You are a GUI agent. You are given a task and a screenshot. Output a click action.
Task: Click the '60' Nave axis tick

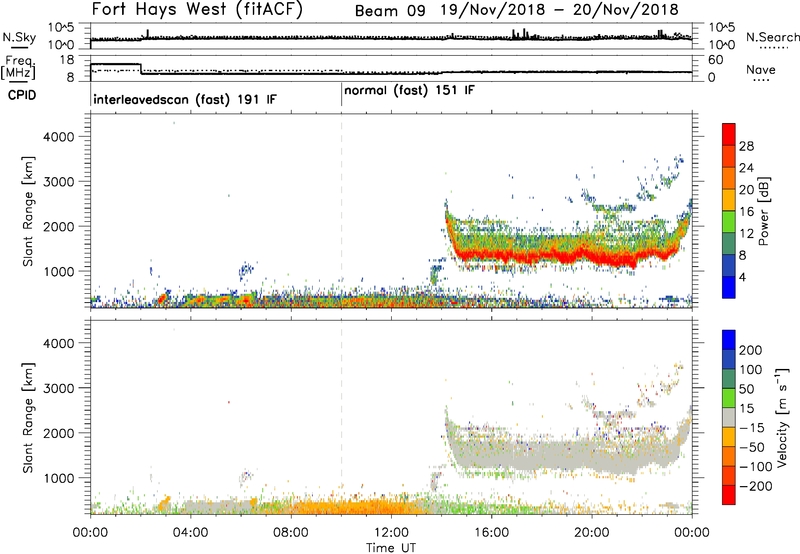point(716,60)
